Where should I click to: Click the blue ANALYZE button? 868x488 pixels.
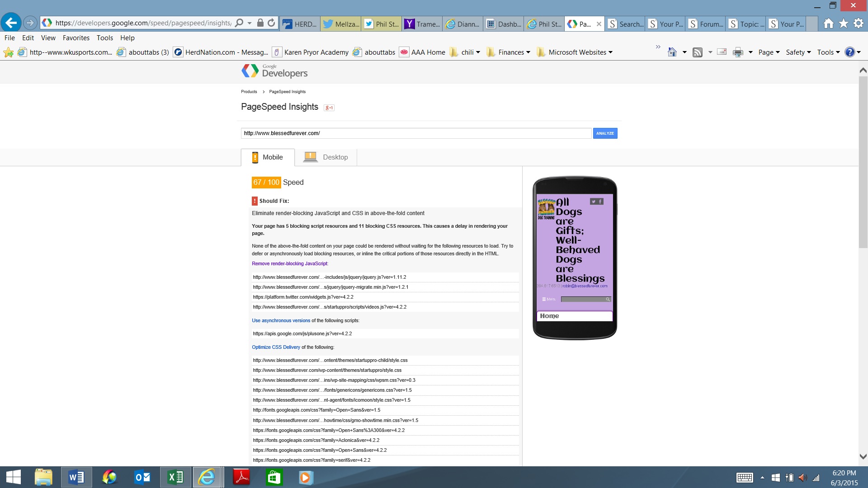click(x=605, y=133)
